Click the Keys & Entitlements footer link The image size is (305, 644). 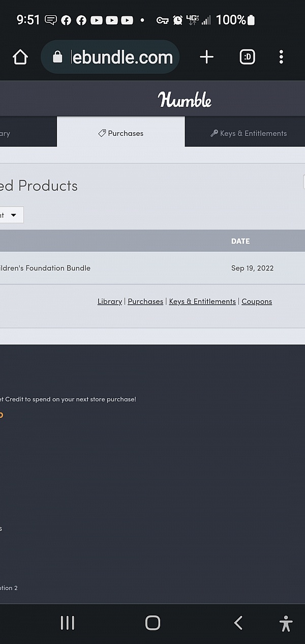[202, 301]
